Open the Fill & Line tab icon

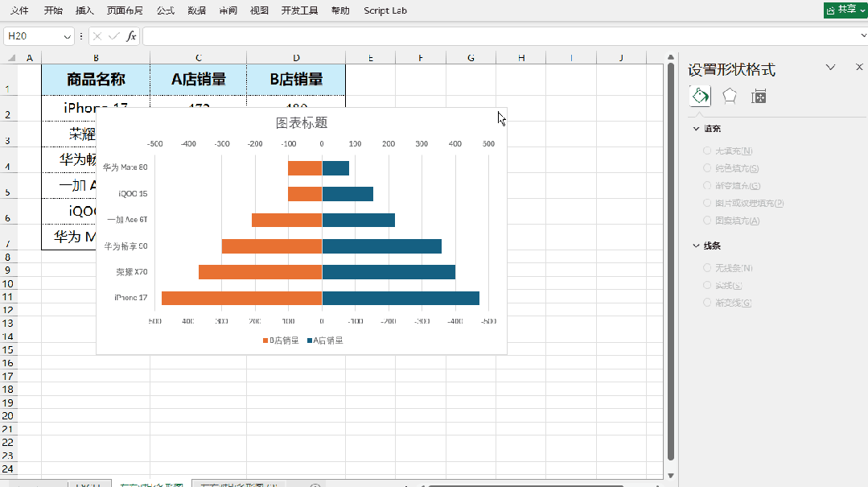click(700, 97)
